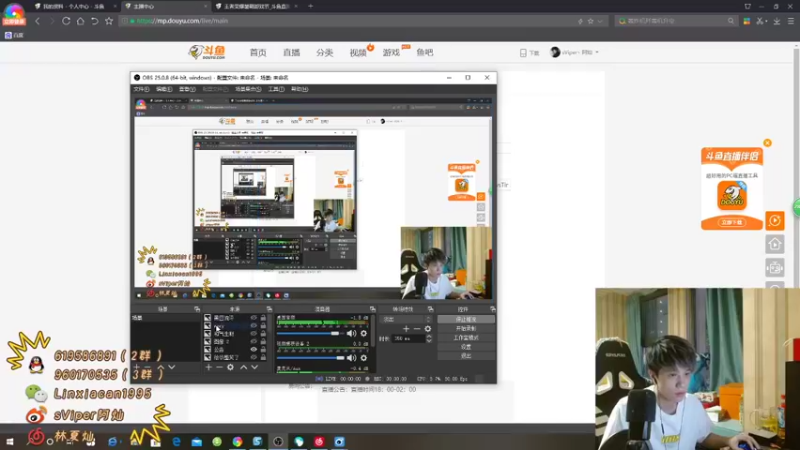Open source properties gear icon
Image resolution: width=800 pixels, height=450 pixels.
tap(231, 367)
